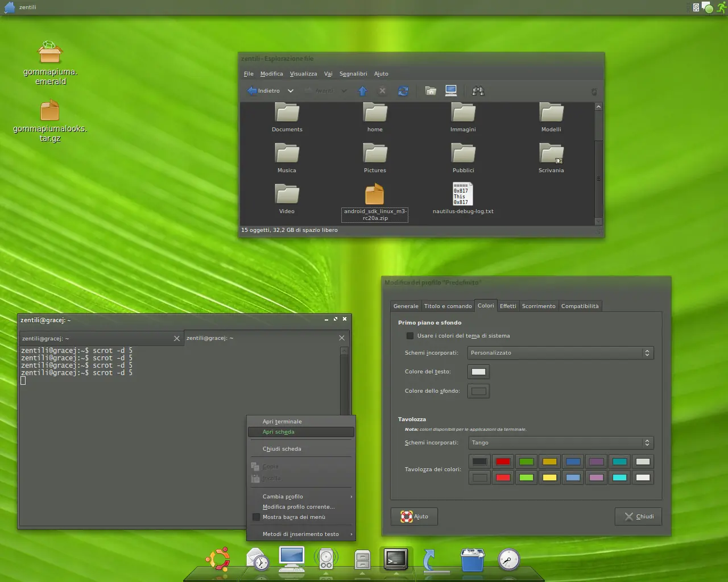This screenshot has height=582, width=728.
Task: Select the Video folder
Action: [287, 199]
